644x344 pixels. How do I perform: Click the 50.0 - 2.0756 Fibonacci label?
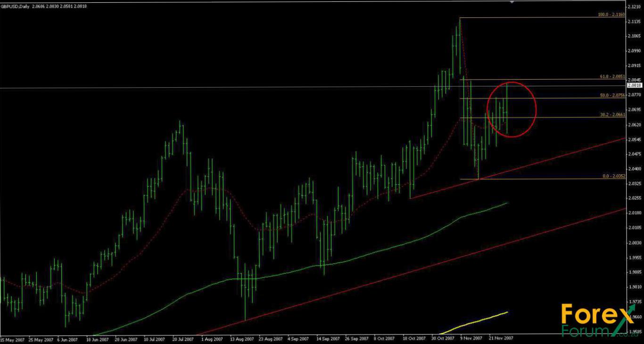tap(612, 96)
